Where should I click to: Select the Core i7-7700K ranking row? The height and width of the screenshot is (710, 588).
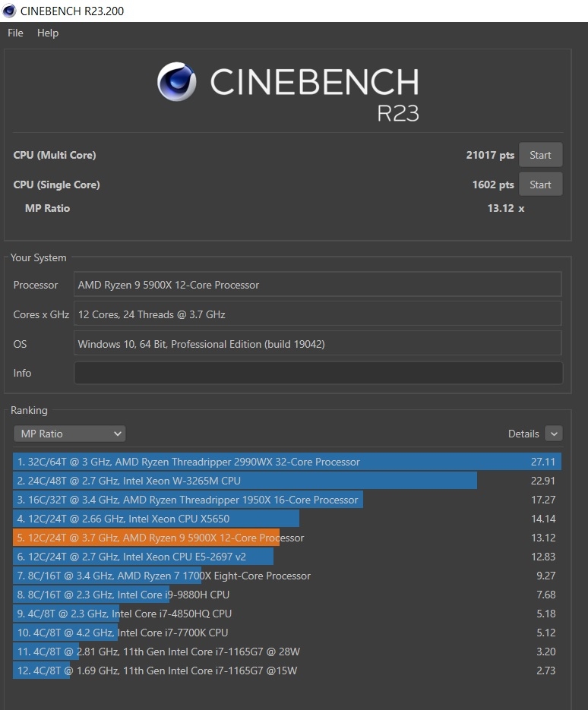[x=287, y=633]
